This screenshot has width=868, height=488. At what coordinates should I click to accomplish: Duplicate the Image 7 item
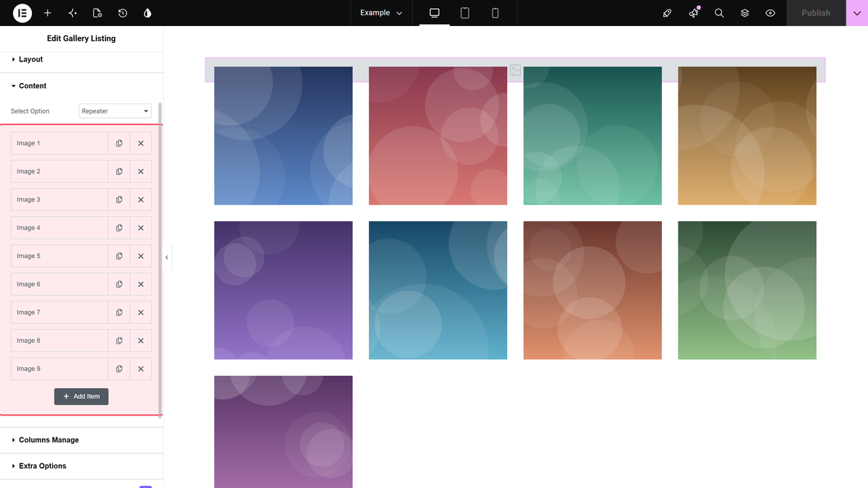point(119,312)
